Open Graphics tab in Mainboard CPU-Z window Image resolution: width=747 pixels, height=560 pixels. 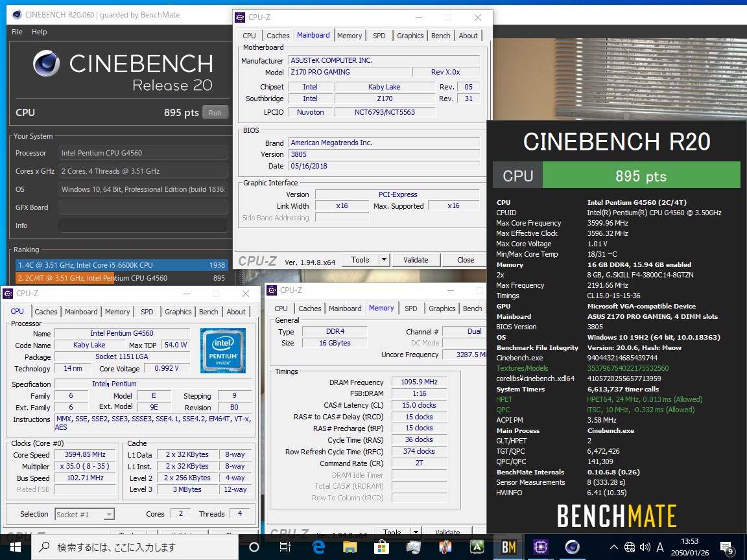click(x=410, y=36)
